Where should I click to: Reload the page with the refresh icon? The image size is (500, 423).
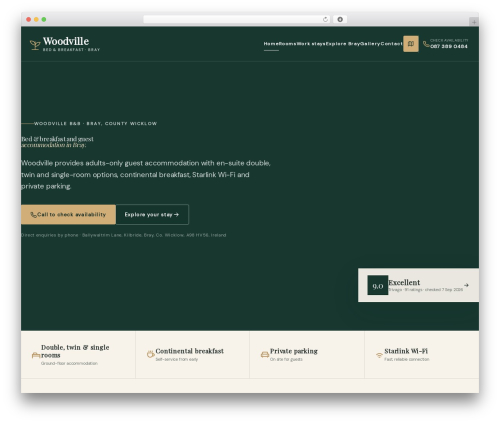pyautogui.click(x=325, y=19)
